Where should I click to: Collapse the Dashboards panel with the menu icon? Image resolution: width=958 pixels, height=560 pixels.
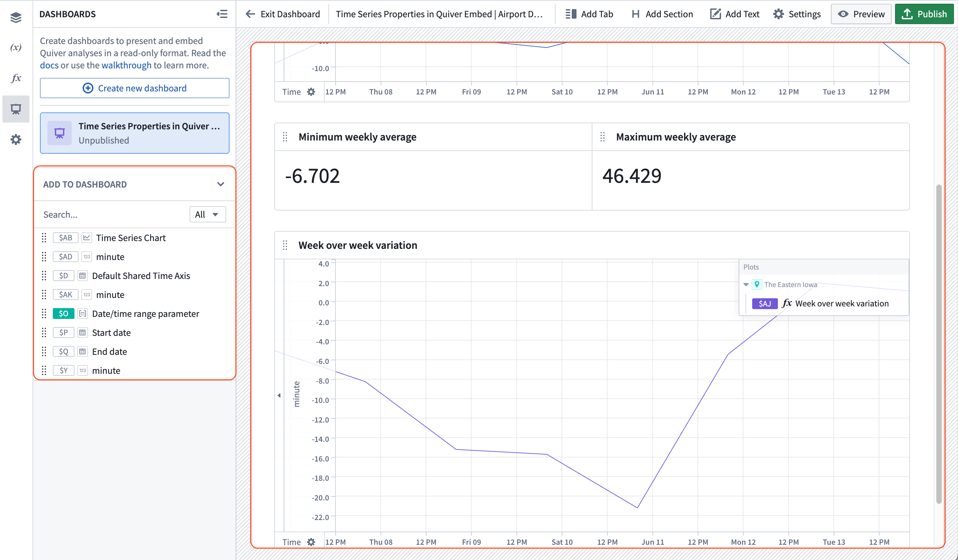coord(222,14)
